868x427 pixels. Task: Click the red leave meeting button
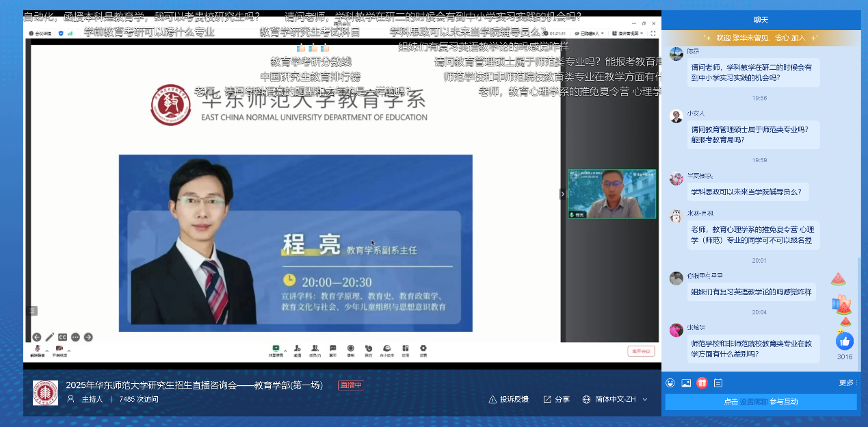click(x=641, y=351)
